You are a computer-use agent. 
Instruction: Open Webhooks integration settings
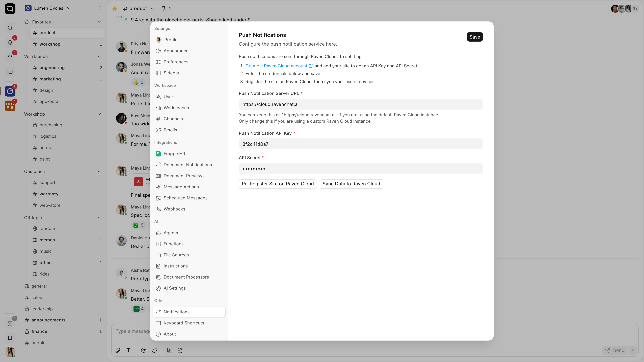coord(189,209)
